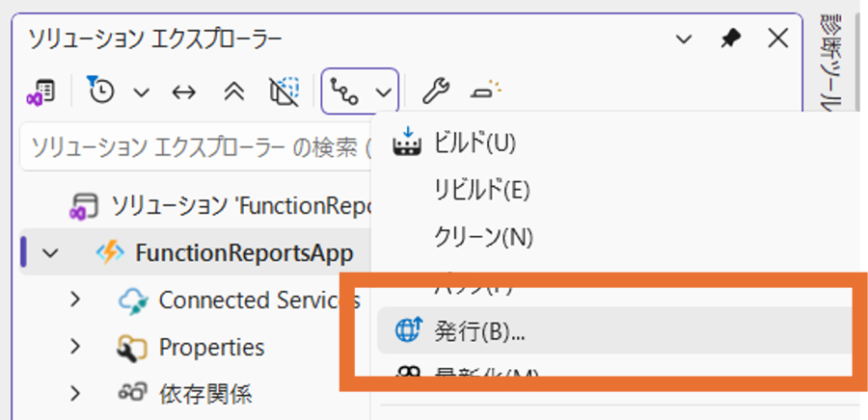Viewport: 868px width, 420px height.
Task: Collapse all with double chevron icon
Action: (233, 92)
